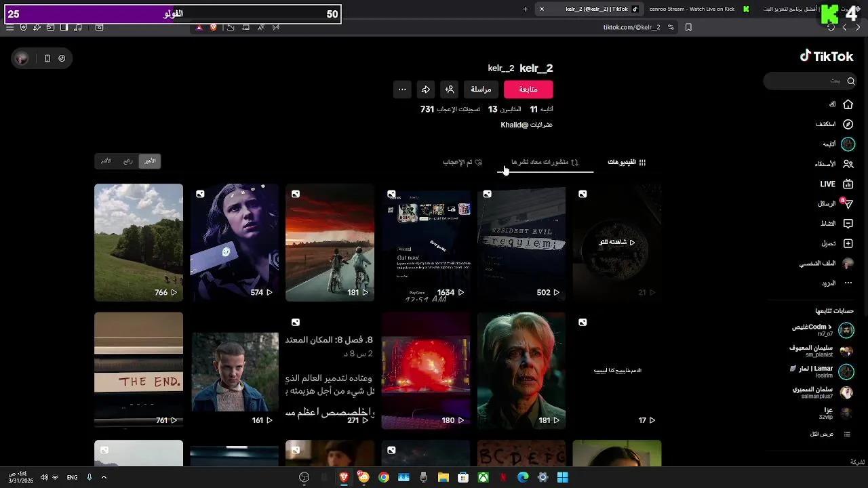Select the oldest sort option
The height and width of the screenshot is (488, 868).
[x=106, y=161]
